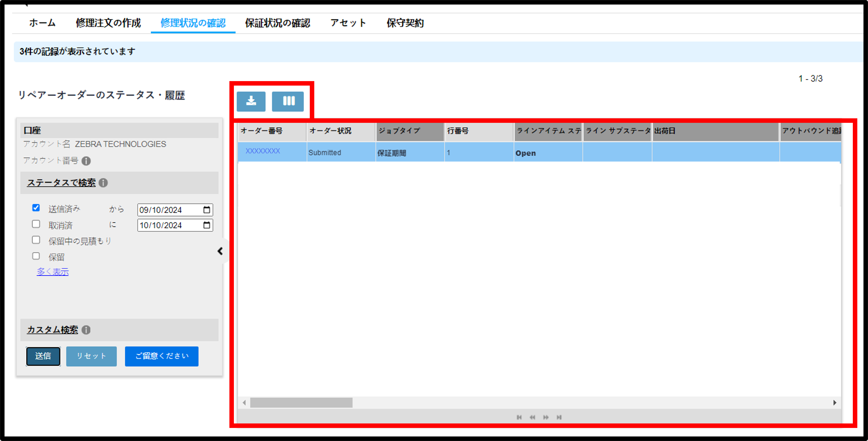The width and height of the screenshot is (868, 441).
Task: Click the table's horizontal scrollbar thumb
Action: click(x=301, y=402)
